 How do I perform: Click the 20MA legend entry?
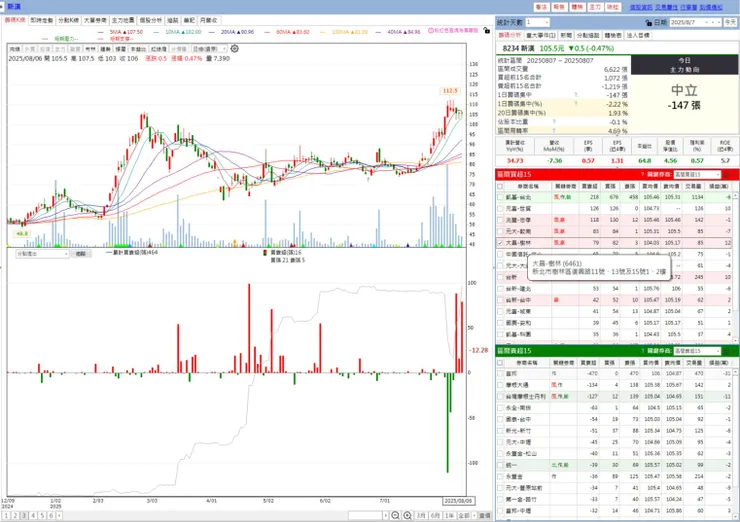[231, 32]
